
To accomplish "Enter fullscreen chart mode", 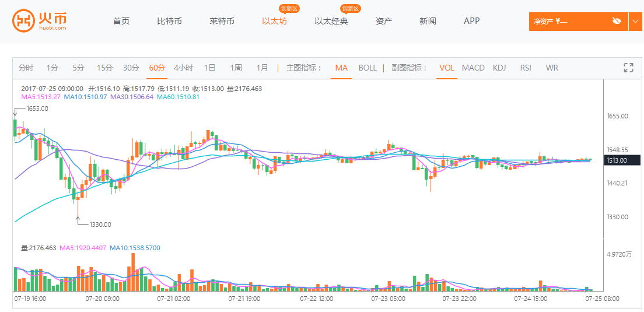I will coord(628,68).
